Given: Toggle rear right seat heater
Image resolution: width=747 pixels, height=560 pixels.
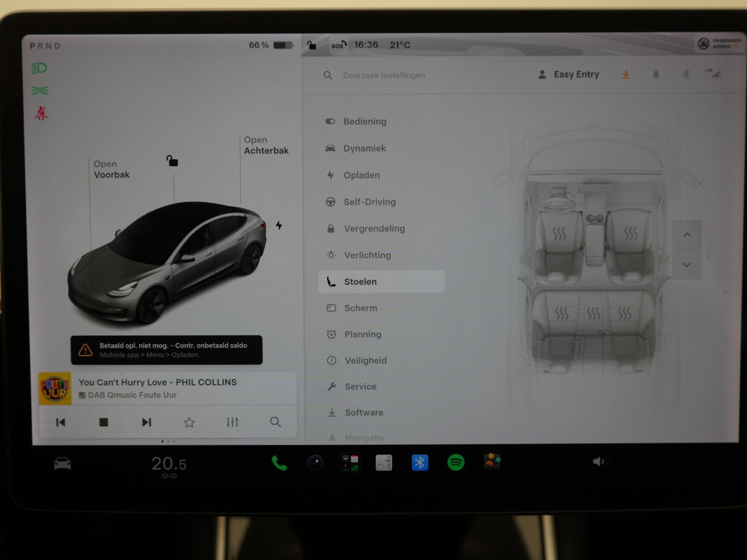Looking at the screenshot, I should pyautogui.click(x=624, y=313).
